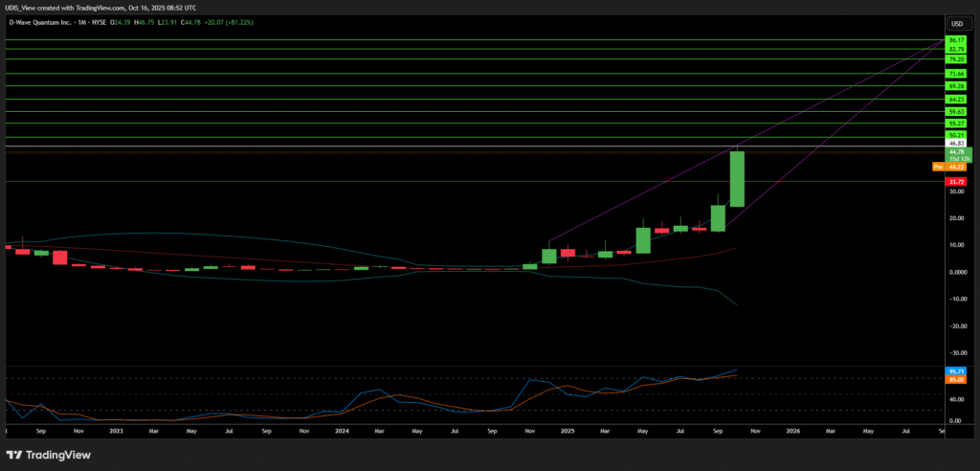Select the 2025 label on time axis

(568, 432)
